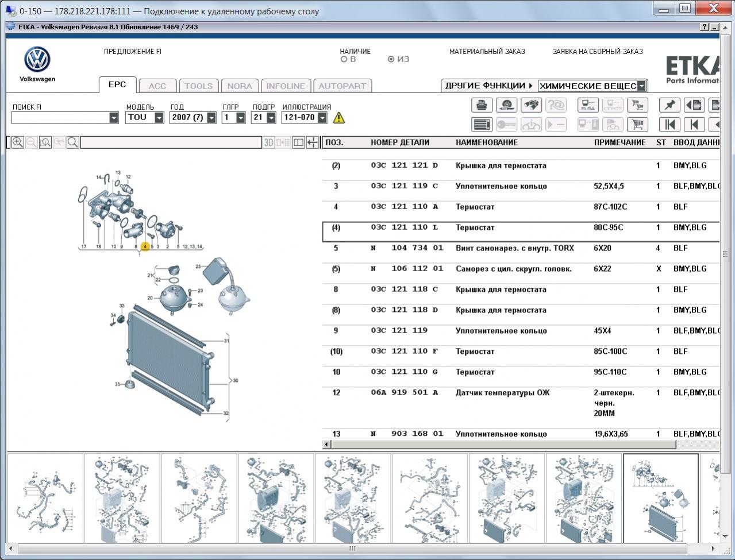Open the ПОДГР dropdown showing 21
Image resolution: width=735 pixels, height=560 pixels.
coord(271,118)
